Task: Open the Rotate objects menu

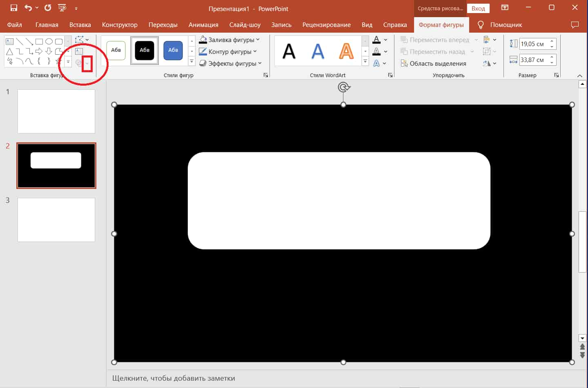Action: click(x=490, y=63)
